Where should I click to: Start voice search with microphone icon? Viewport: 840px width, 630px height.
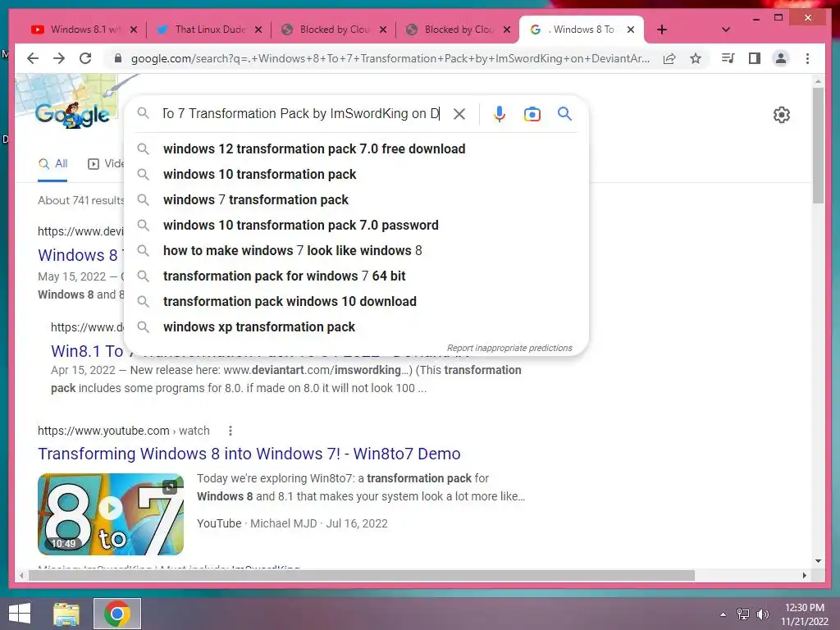coord(500,113)
